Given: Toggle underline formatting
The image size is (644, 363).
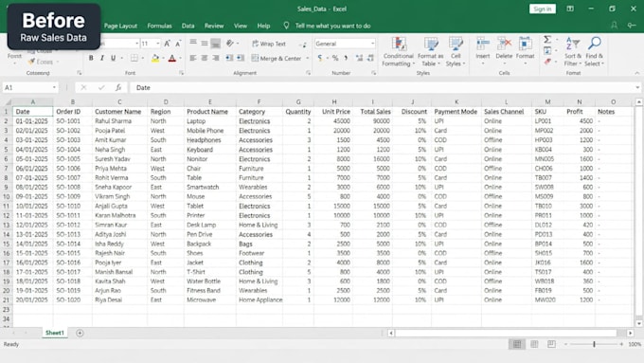Looking at the screenshot, I should (x=113, y=58).
